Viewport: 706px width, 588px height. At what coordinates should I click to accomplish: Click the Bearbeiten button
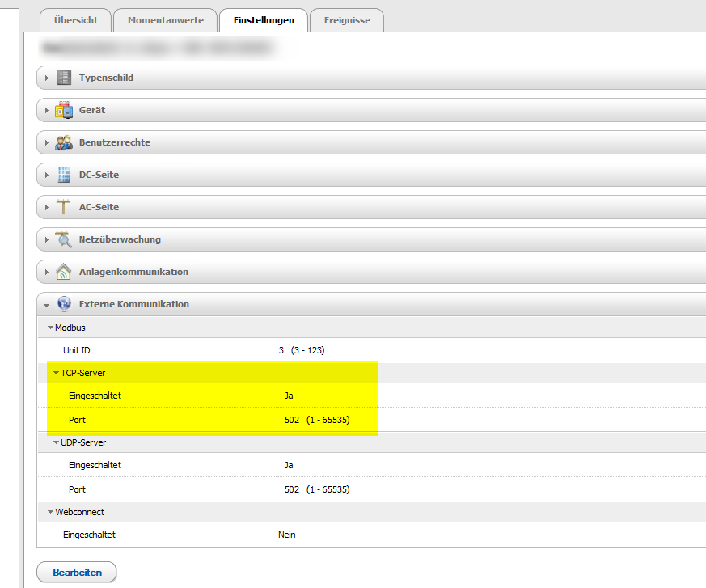(77, 573)
